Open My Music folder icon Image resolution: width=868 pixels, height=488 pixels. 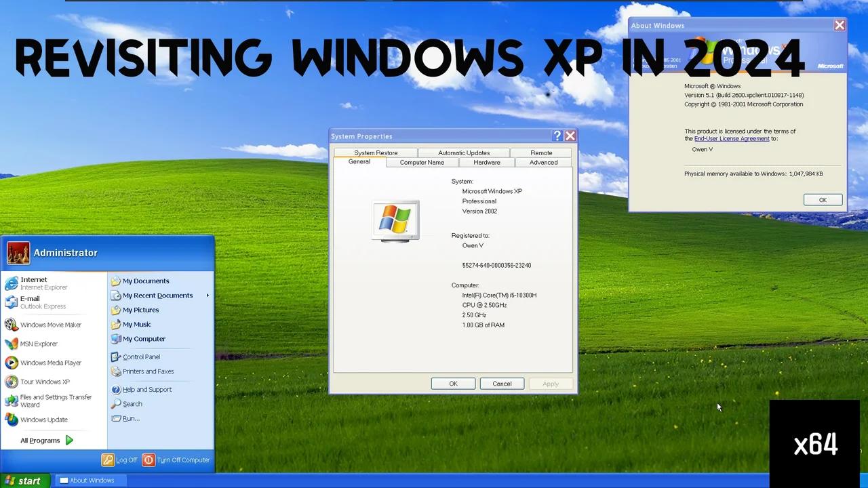(116, 324)
